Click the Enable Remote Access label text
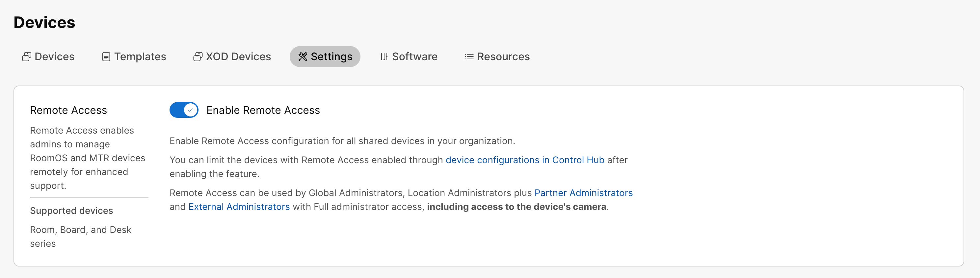980x278 pixels. coord(263,110)
